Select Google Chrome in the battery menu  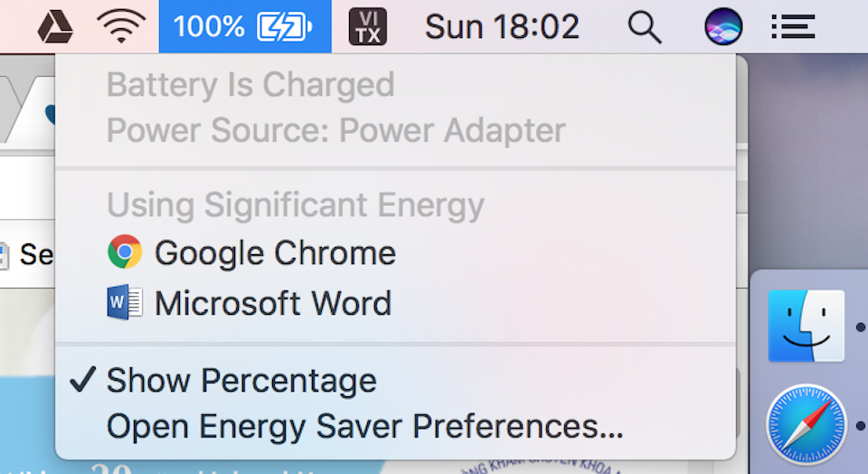tap(275, 252)
